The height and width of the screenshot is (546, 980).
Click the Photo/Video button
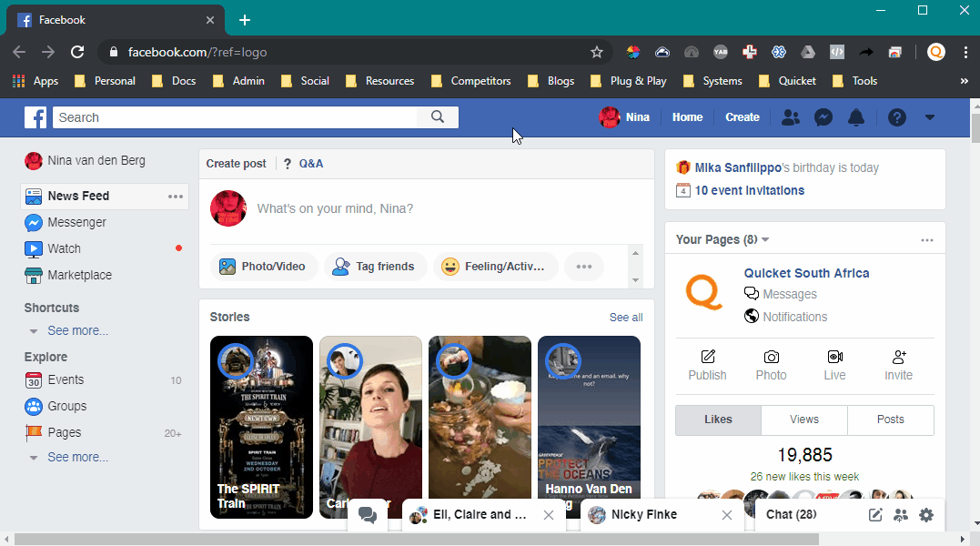pyautogui.click(x=262, y=266)
